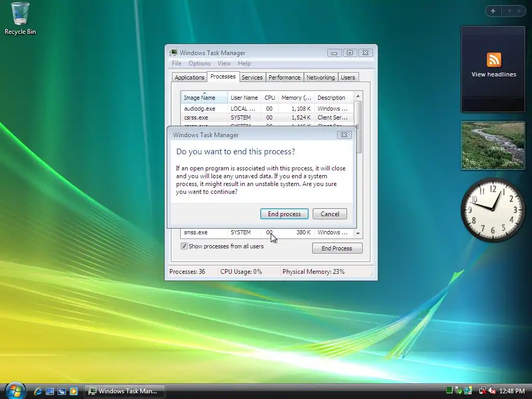Click the CPU Usage: 0% status text
The width and height of the screenshot is (532, 399).
click(241, 272)
